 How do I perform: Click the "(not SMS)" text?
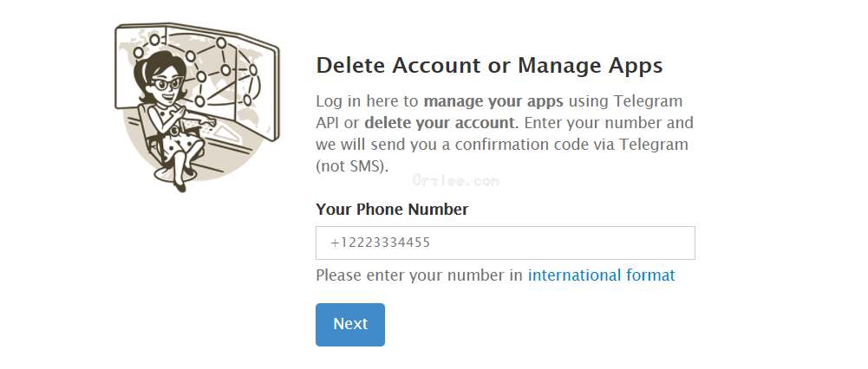coord(351,165)
